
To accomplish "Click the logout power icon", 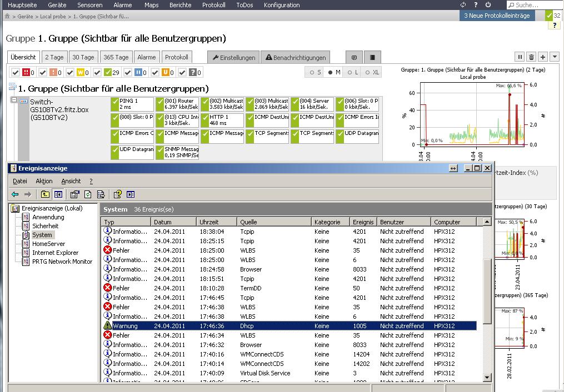I will point(488,5).
